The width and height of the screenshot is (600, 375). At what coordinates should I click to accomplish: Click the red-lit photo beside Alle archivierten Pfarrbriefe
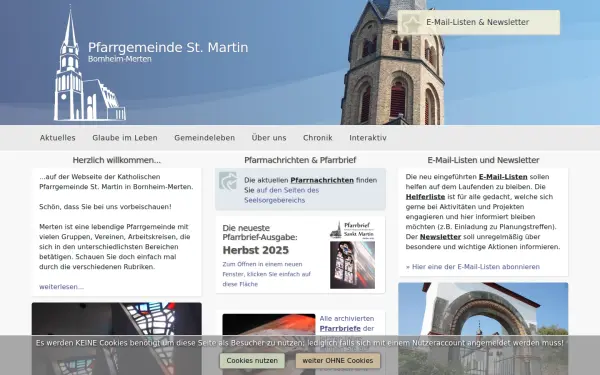pos(269,344)
